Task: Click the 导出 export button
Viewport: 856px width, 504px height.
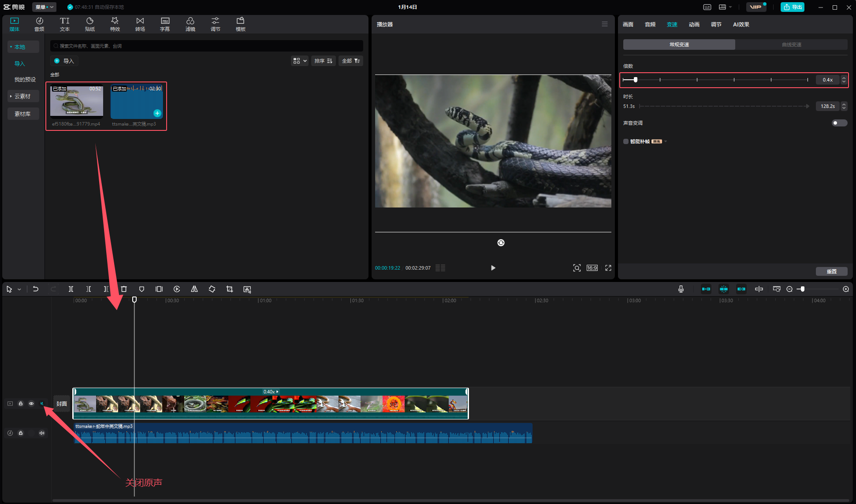Action: click(x=793, y=7)
